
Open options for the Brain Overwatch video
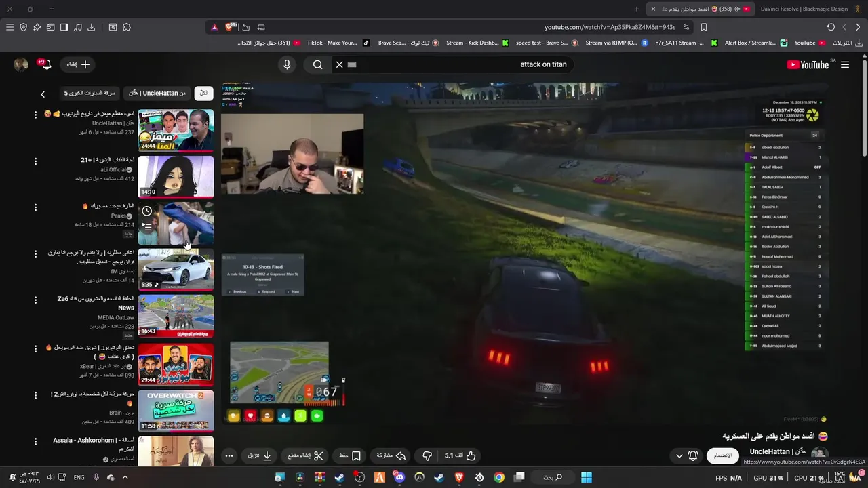tap(36, 394)
